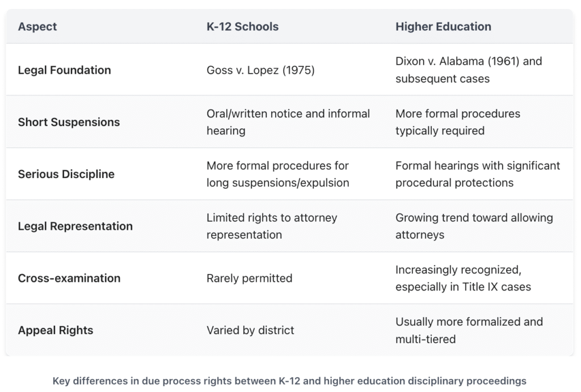Viewport: 581px width, 392px height.
Task: Click the Varied by district cell
Action: pyautogui.click(x=250, y=330)
